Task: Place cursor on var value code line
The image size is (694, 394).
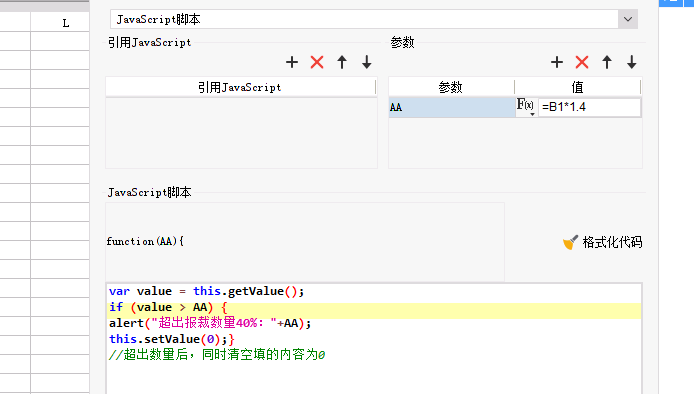Action: 206,291
